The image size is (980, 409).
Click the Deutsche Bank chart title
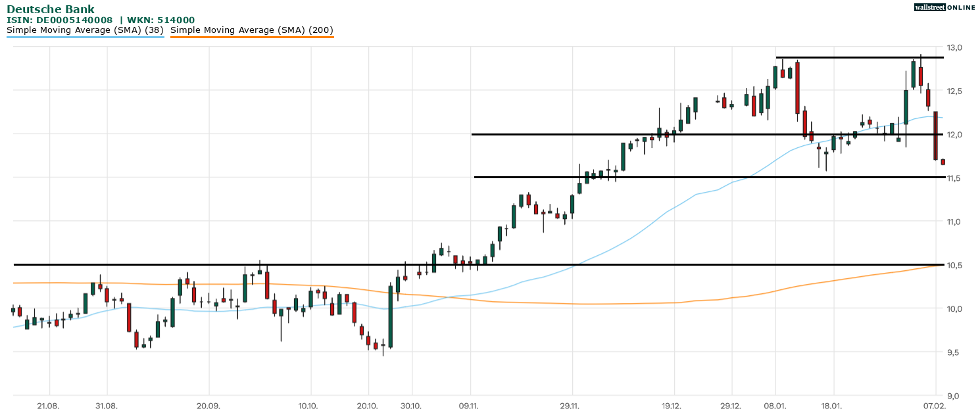click(x=50, y=9)
